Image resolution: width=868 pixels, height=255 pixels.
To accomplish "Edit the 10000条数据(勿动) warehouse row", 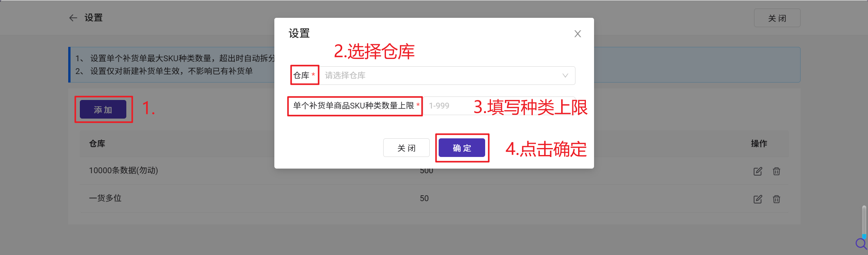I will pos(758,171).
